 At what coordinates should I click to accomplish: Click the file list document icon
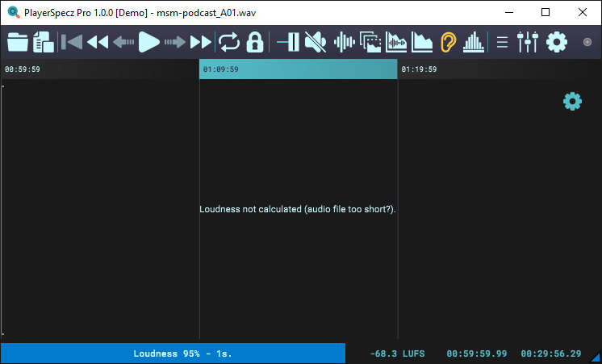point(43,42)
